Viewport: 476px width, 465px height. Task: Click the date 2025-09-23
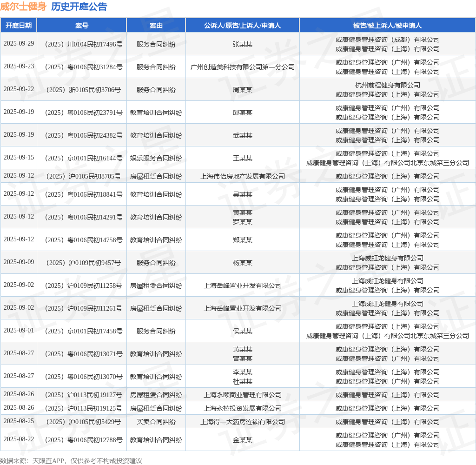(19, 66)
